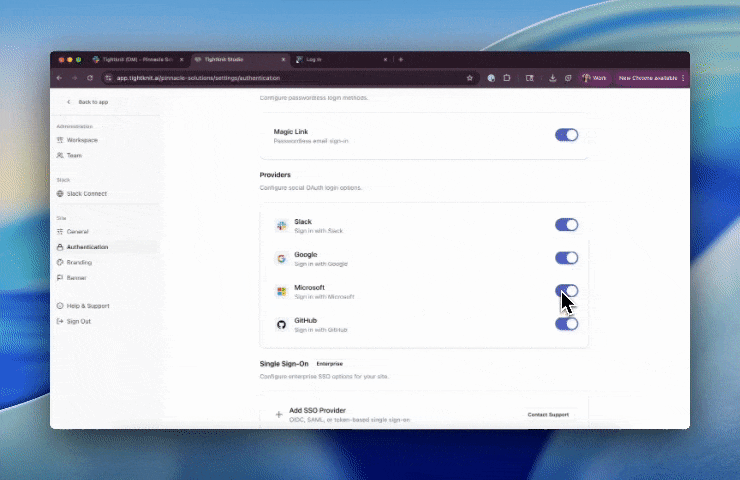This screenshot has width=740, height=480.
Task: Click the Authentication lock icon
Action: tap(60, 247)
